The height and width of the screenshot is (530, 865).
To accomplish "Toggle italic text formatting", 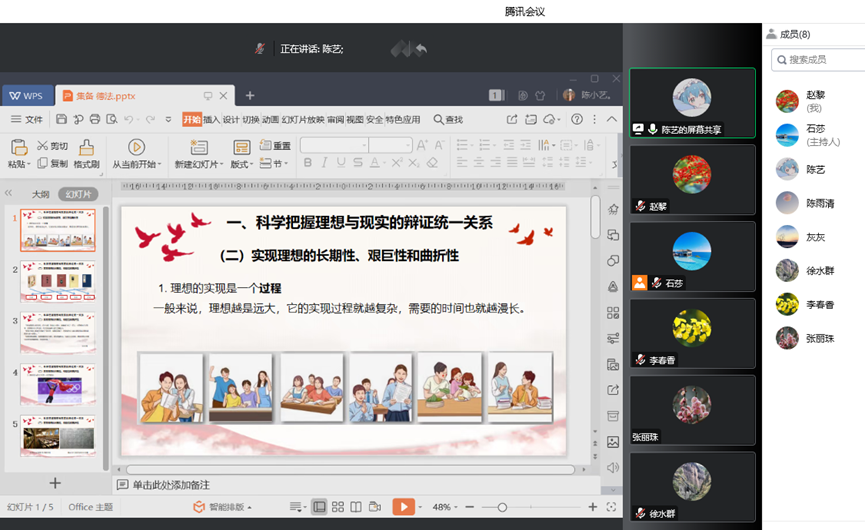I will coord(324,163).
